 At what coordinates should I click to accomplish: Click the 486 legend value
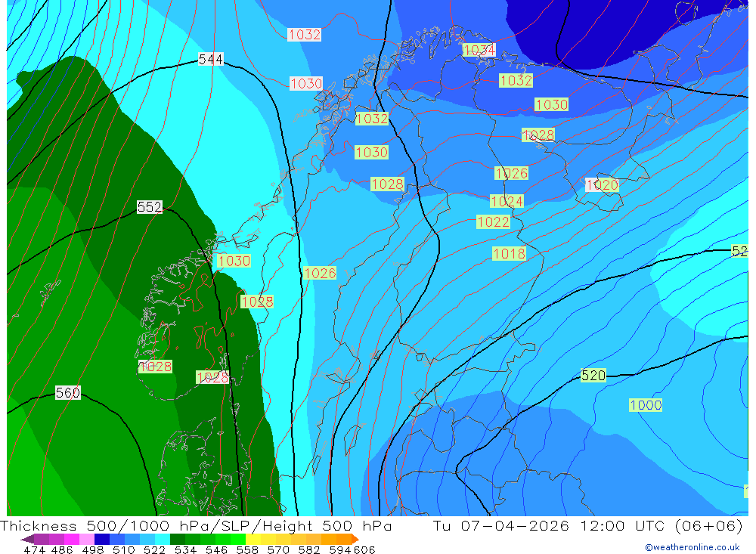62,549
